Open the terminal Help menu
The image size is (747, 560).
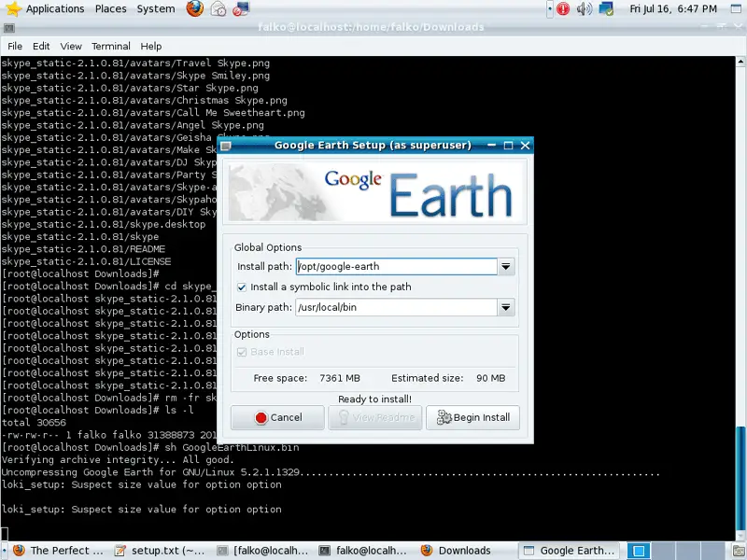151,46
